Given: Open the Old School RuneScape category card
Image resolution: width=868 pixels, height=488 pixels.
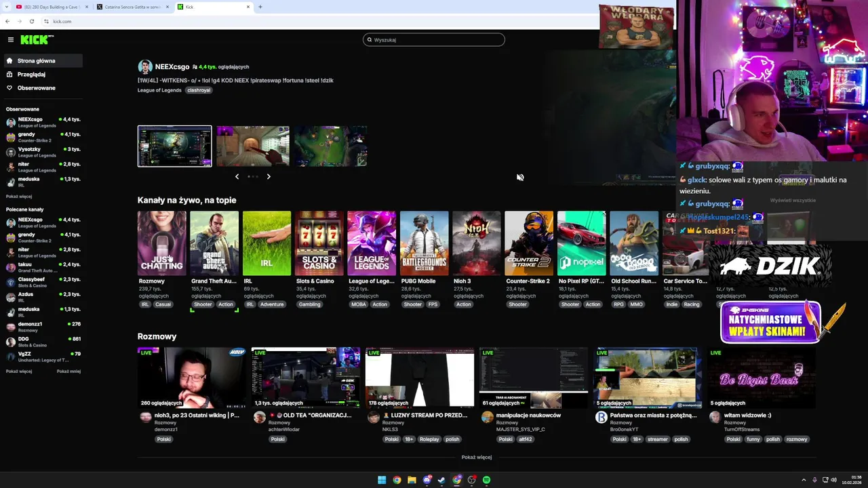Looking at the screenshot, I should 634,243.
